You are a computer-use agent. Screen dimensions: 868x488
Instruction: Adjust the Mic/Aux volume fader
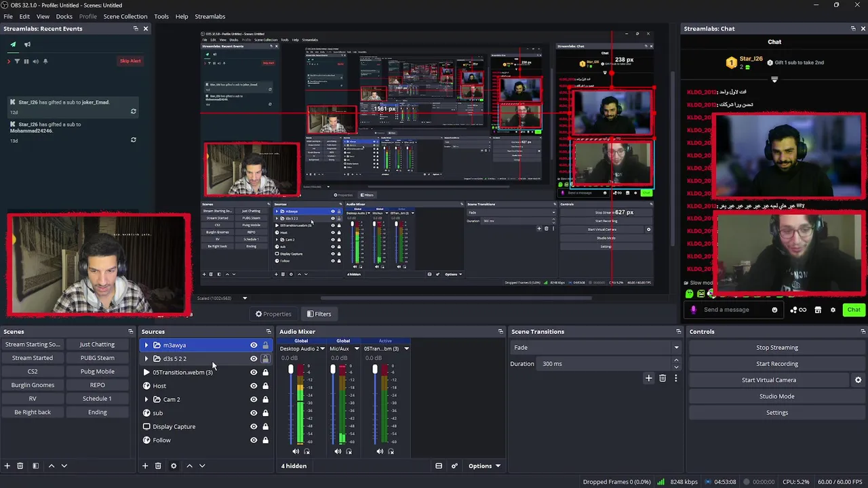click(333, 369)
